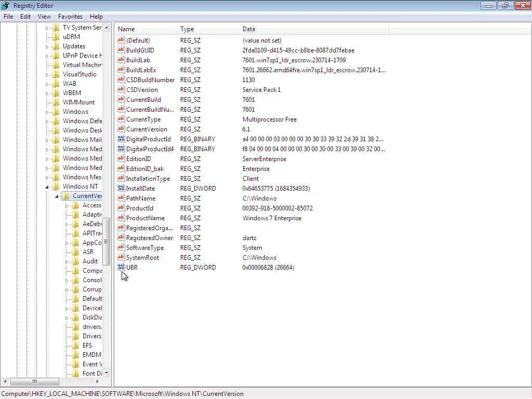Image resolution: width=532 pixels, height=399 pixels.
Task: Select the Windows key in tree
Action: pos(75,112)
